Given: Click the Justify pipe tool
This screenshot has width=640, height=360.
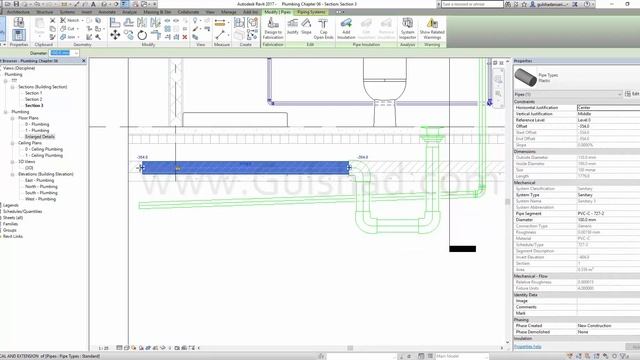Looking at the screenshot, I should click(293, 27).
